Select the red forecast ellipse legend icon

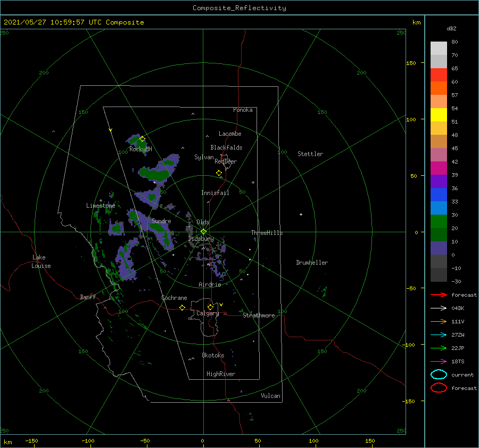439,388
